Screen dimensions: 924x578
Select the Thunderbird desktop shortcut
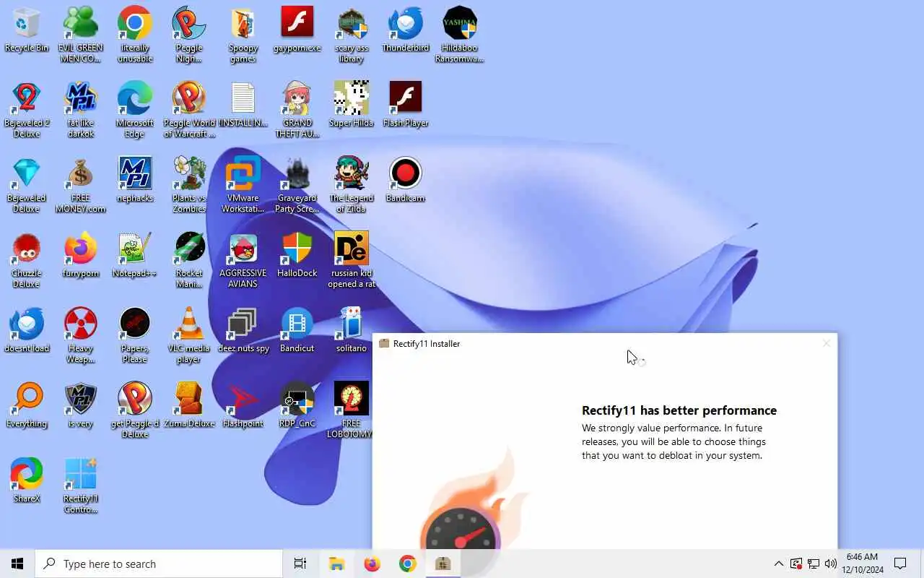[406, 30]
